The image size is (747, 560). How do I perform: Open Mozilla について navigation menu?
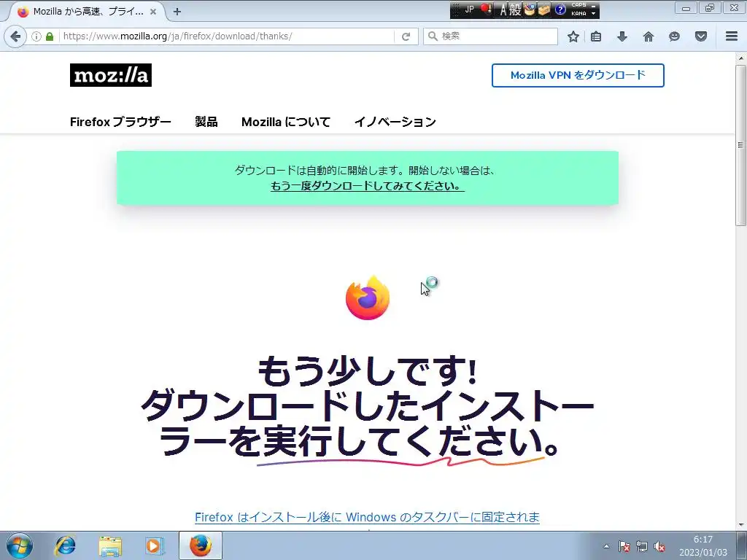(286, 122)
